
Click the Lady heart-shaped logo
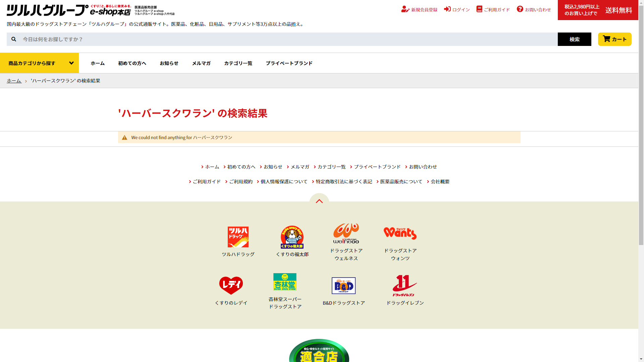[x=231, y=286]
